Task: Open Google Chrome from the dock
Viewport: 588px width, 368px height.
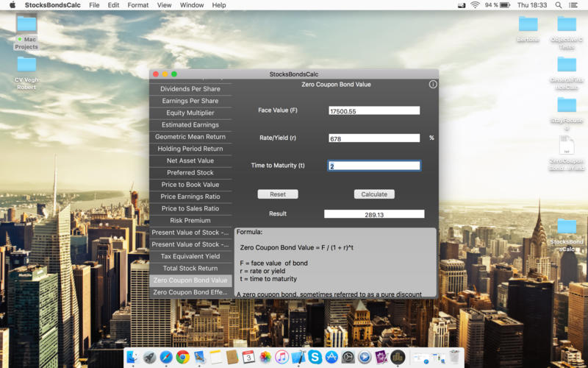Action: (x=182, y=357)
